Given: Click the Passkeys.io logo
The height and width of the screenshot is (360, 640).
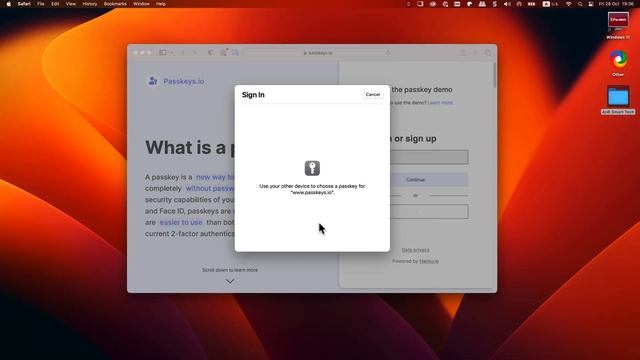Looking at the screenshot, I should pyautogui.click(x=176, y=81).
